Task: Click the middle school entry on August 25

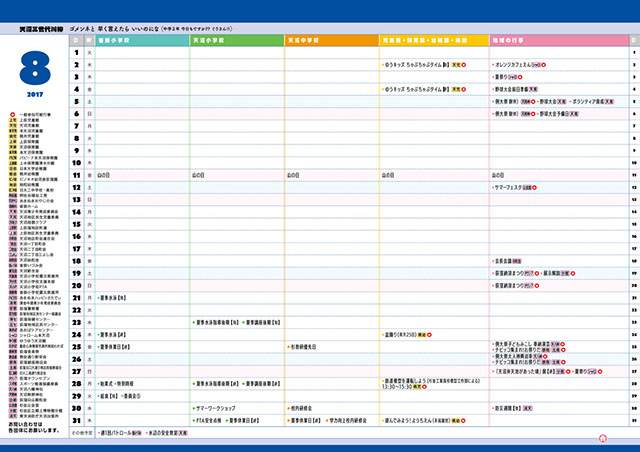Action: click(302, 347)
